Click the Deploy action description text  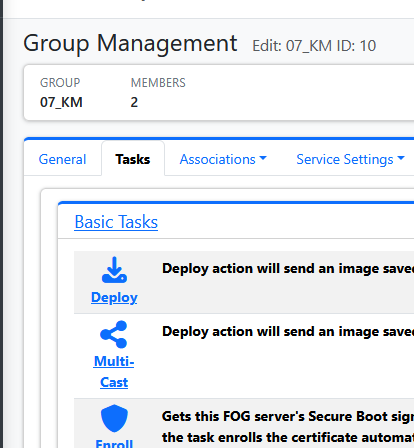point(288,269)
